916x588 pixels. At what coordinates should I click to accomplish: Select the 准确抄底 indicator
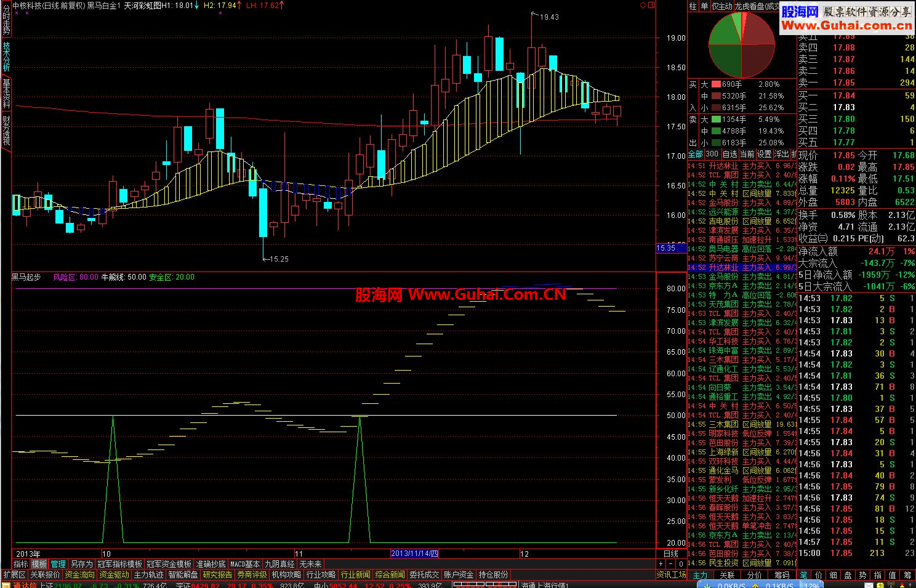(211, 564)
